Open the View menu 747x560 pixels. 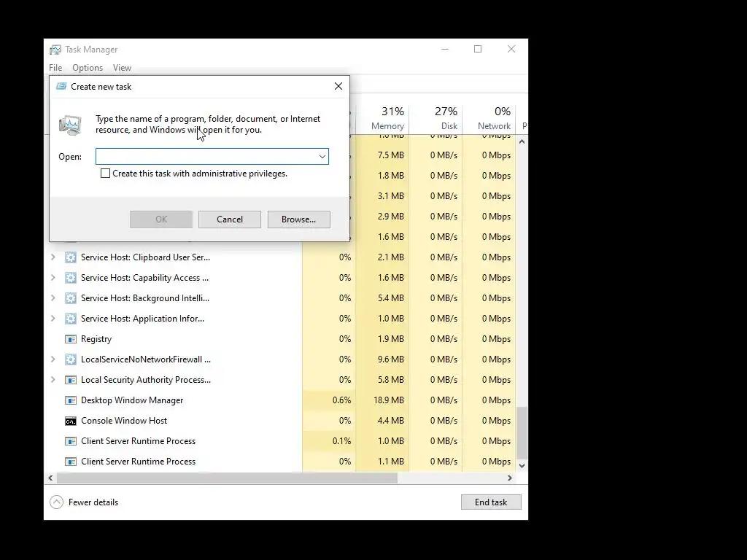(122, 68)
